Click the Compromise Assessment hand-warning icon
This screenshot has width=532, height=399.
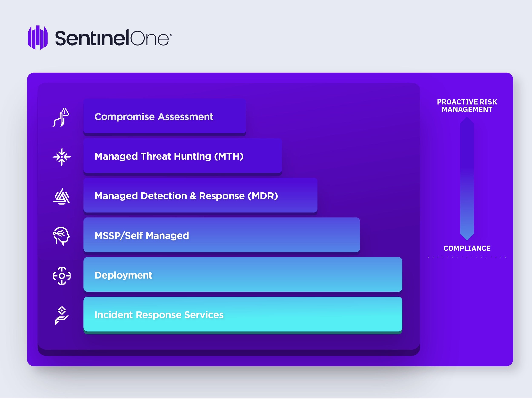coord(61,117)
